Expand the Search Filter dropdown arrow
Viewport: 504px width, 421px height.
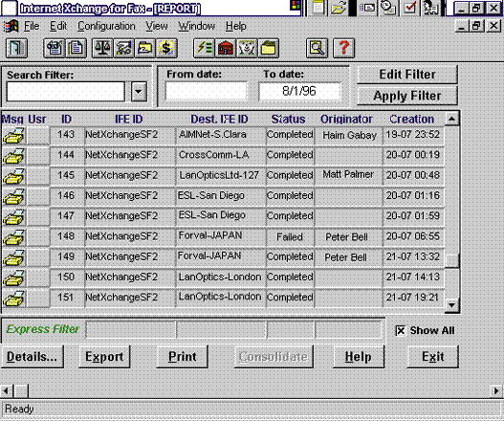coord(139,91)
